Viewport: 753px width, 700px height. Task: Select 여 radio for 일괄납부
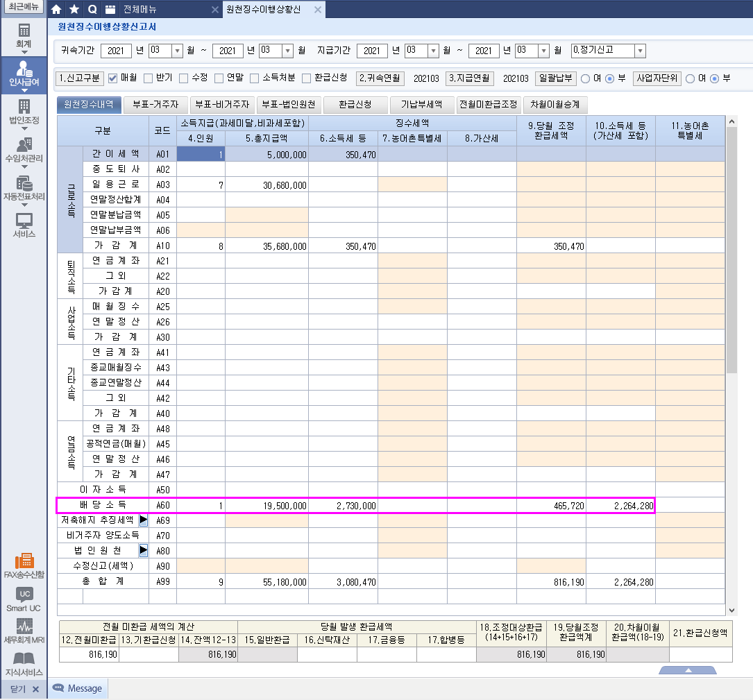[x=585, y=78]
